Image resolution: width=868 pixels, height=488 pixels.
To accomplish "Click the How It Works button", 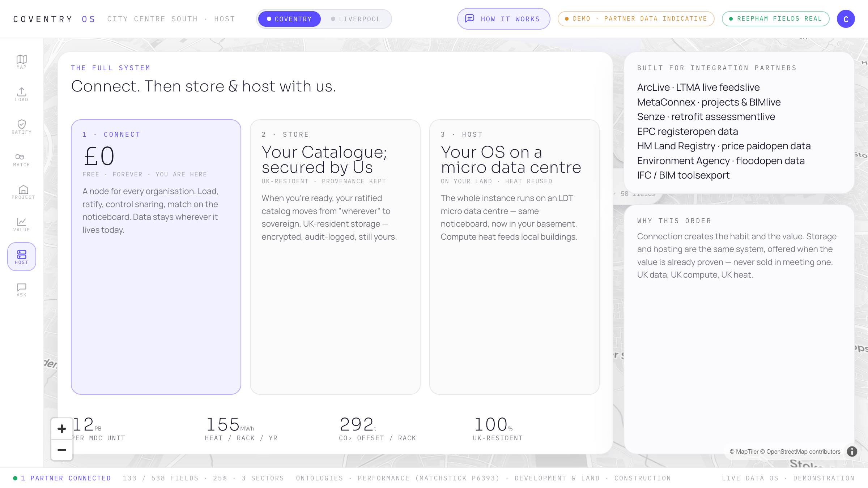I will coord(503,19).
